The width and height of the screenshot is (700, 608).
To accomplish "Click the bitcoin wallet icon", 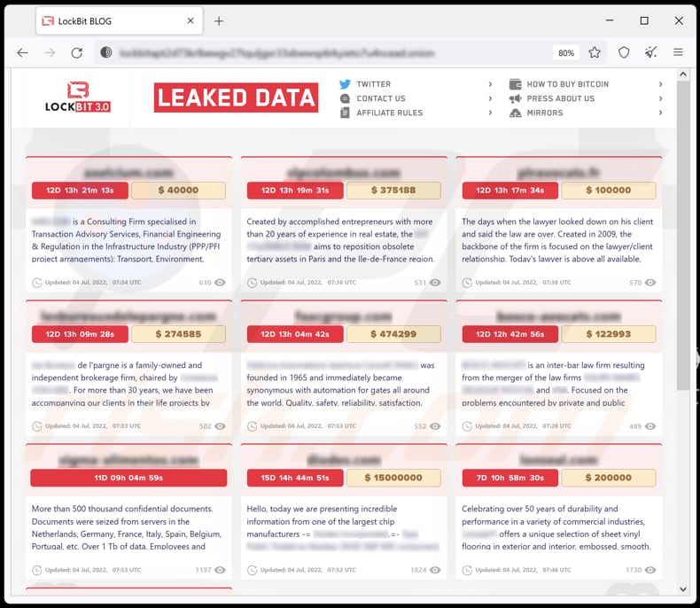I will click(515, 84).
